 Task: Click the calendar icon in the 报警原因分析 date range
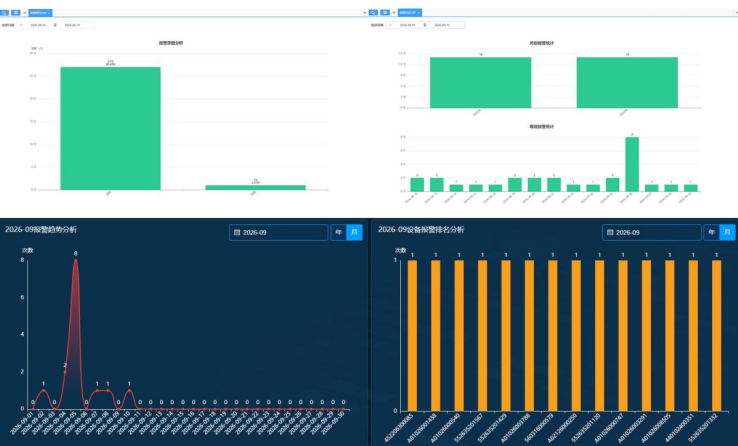coord(21,25)
